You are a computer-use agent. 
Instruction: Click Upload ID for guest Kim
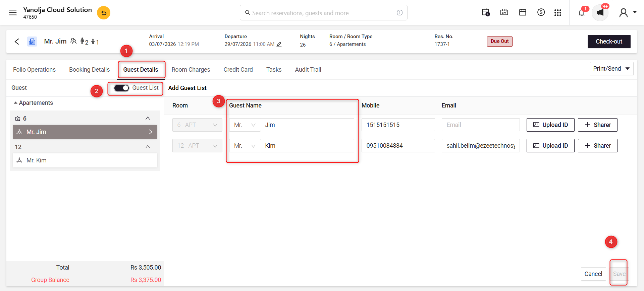pos(550,146)
